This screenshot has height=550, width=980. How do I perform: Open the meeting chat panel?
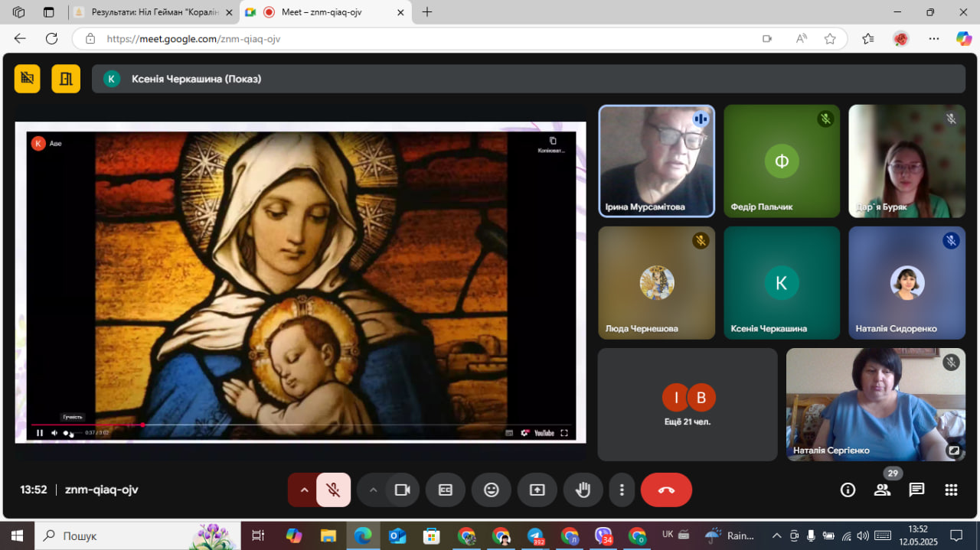(x=916, y=490)
